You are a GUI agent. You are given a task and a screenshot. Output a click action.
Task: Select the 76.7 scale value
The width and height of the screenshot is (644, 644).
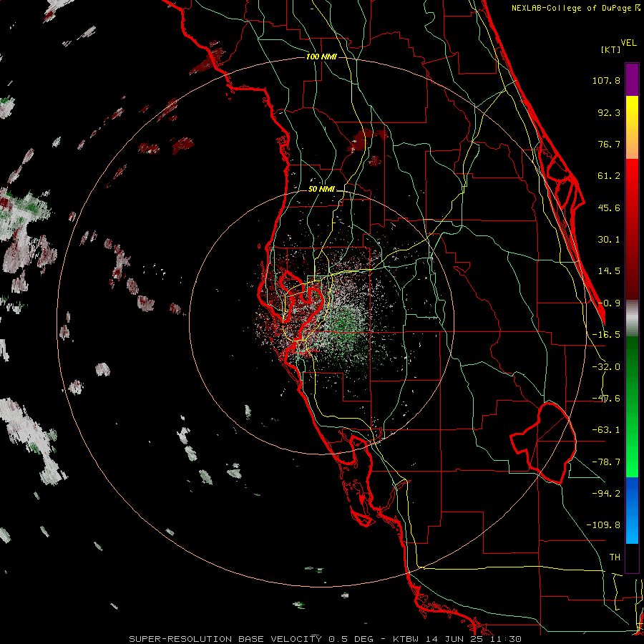pos(609,144)
